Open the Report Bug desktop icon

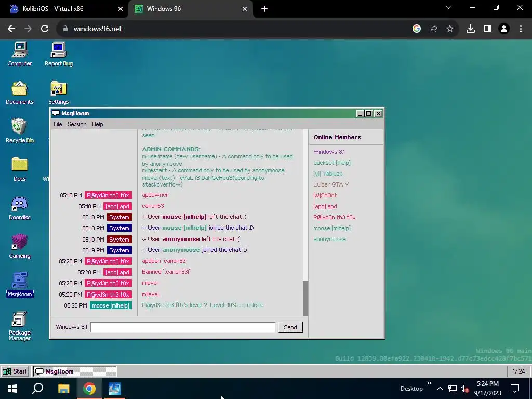click(x=58, y=54)
